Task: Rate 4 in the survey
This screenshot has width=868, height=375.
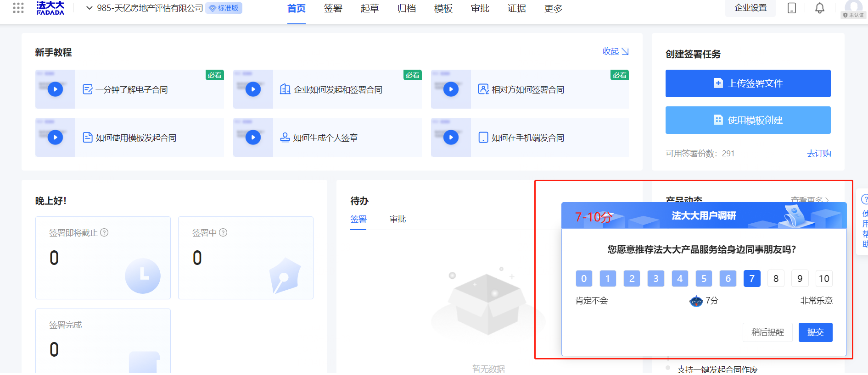Action: coord(680,278)
